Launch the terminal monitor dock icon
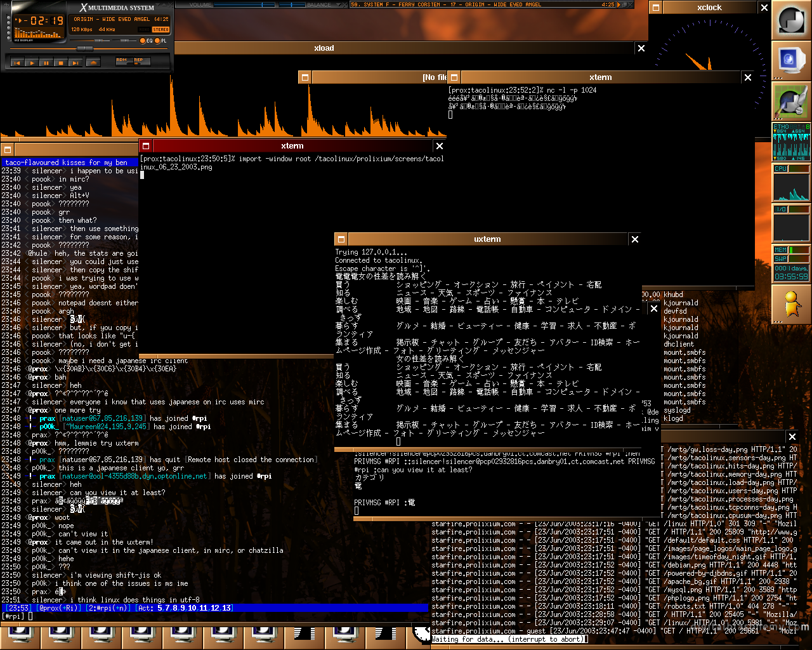This screenshot has height=650, width=812. (x=791, y=61)
